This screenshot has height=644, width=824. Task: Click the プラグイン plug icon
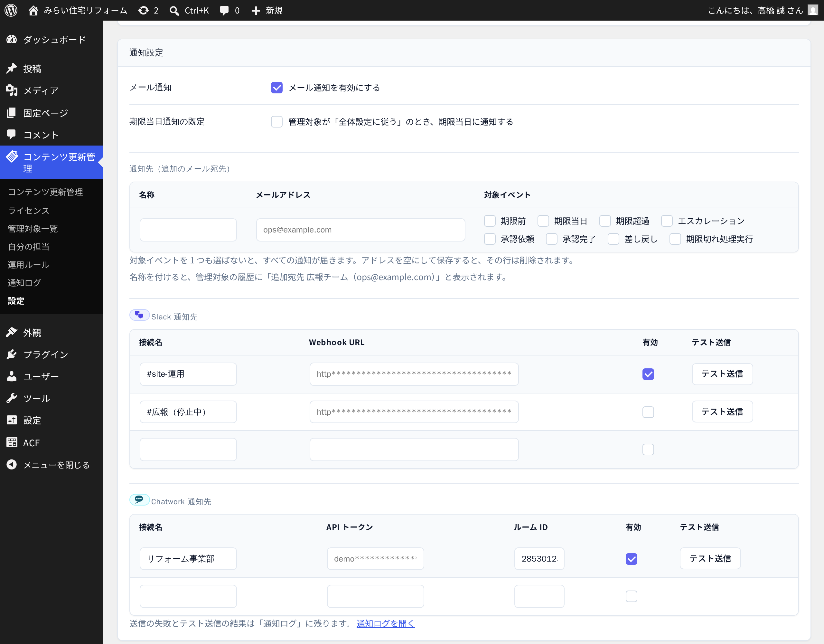coord(12,354)
